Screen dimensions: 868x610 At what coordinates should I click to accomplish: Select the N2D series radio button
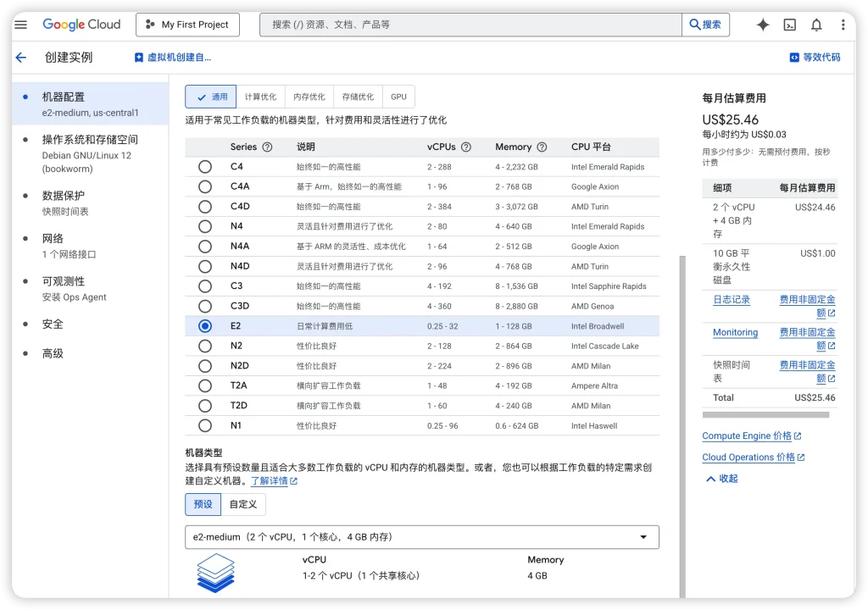point(205,366)
